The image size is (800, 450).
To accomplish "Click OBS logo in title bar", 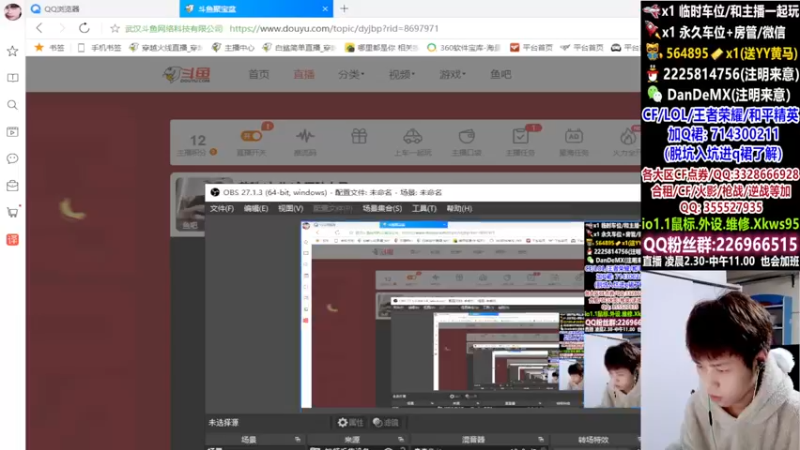I will [215, 192].
